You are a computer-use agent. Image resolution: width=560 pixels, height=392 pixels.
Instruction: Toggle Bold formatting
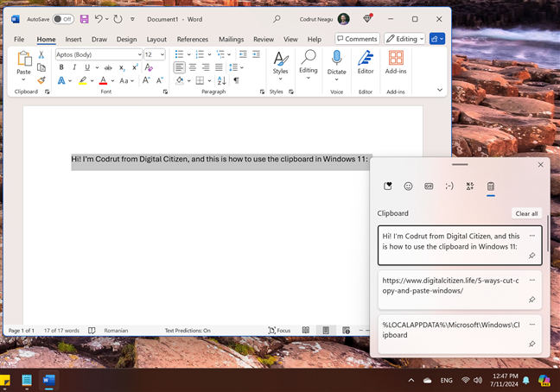(x=61, y=67)
